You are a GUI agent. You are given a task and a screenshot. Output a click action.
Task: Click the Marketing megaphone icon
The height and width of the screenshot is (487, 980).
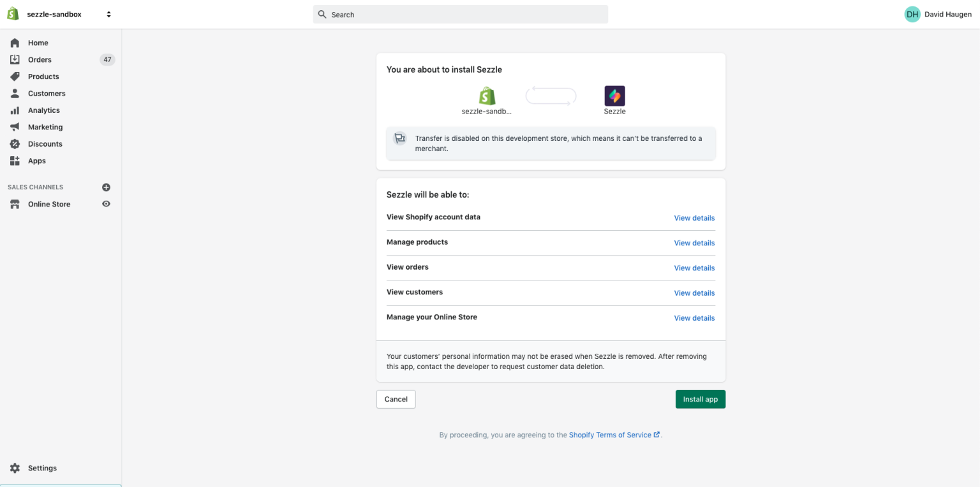[x=15, y=127]
